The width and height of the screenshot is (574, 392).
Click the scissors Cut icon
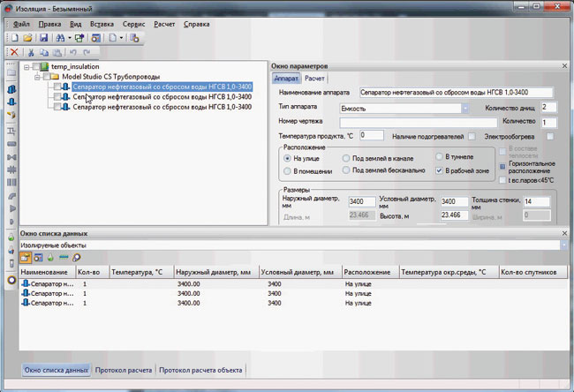tap(31, 53)
